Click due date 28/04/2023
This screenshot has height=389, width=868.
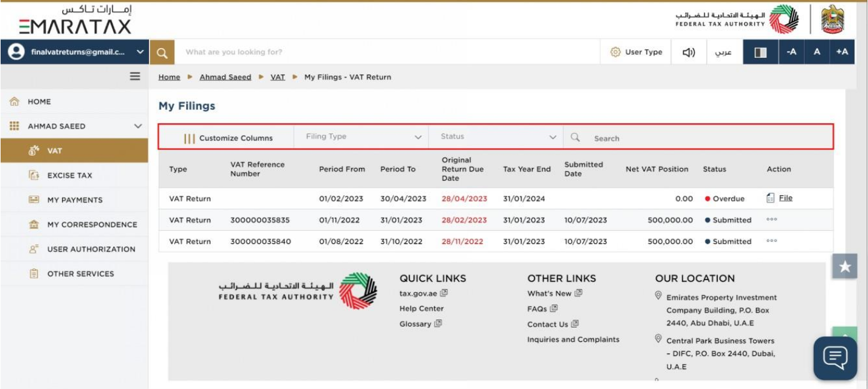pos(464,199)
